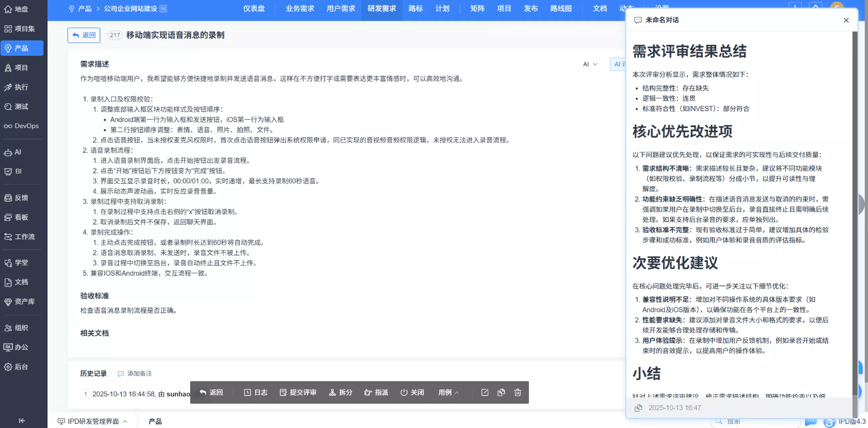
Task: Click the 添加备注 add note link
Action: point(138,374)
